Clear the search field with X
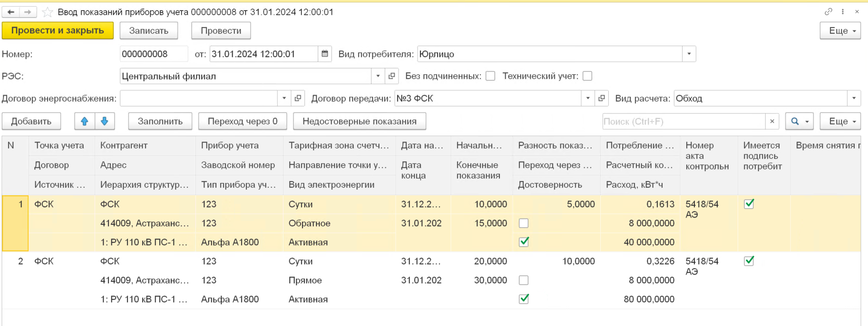 (x=772, y=122)
